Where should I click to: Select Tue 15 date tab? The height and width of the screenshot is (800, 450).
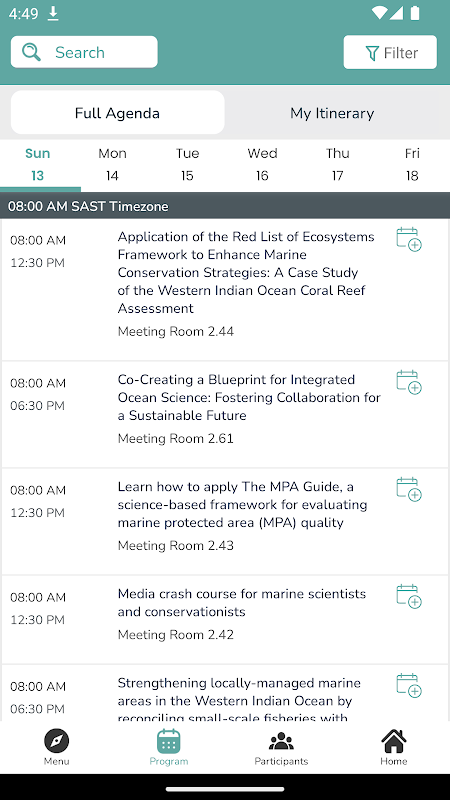(x=187, y=165)
